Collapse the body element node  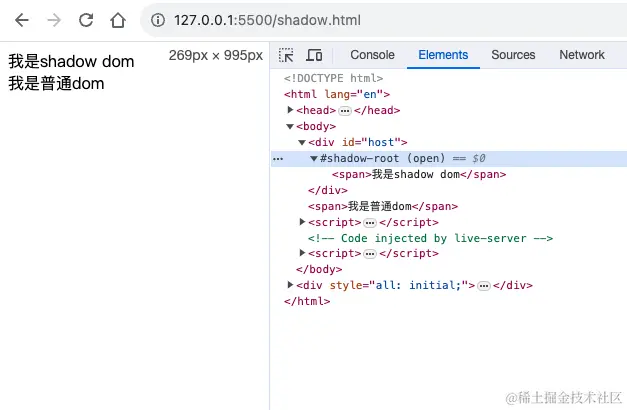tap(290, 126)
